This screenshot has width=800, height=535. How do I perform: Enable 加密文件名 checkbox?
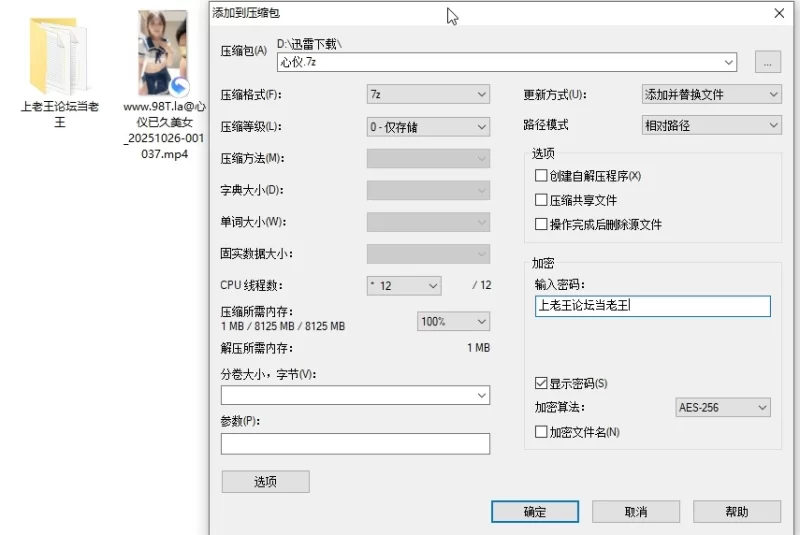[541, 432]
